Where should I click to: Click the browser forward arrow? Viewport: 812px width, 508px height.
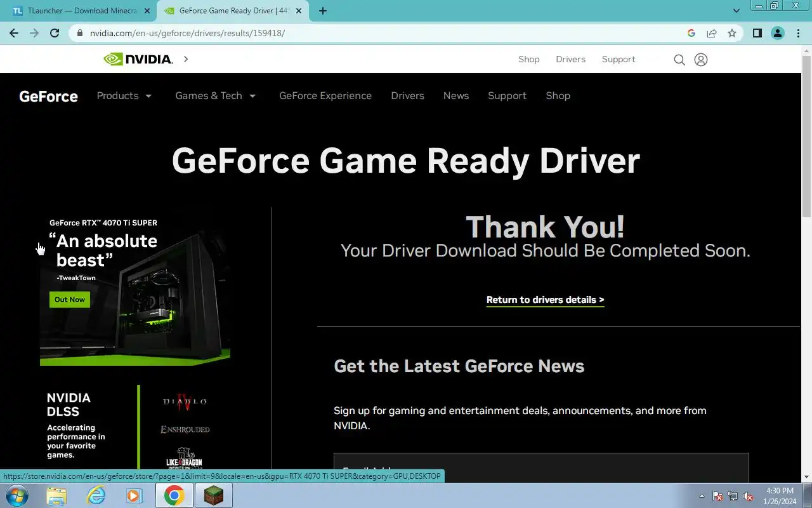point(34,33)
